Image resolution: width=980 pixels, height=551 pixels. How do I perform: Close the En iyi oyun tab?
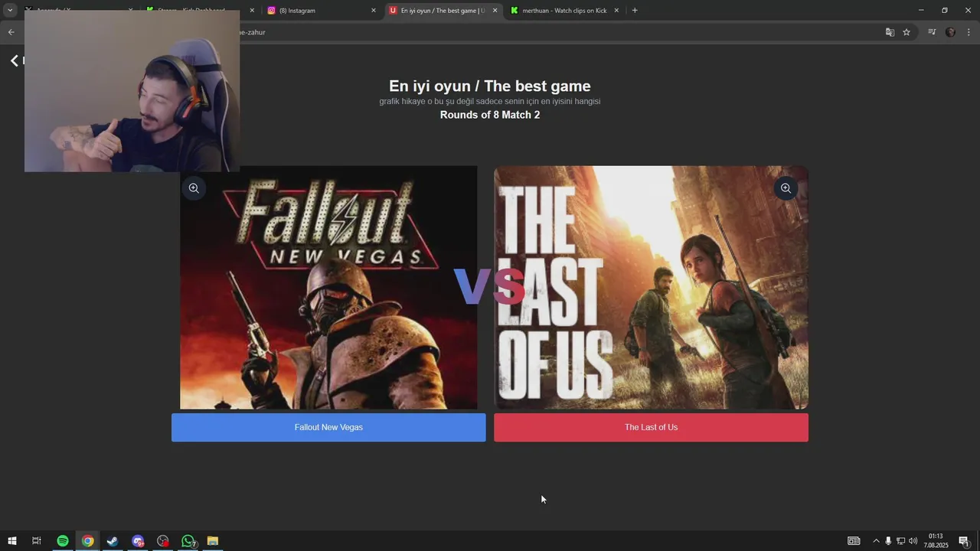pos(495,11)
